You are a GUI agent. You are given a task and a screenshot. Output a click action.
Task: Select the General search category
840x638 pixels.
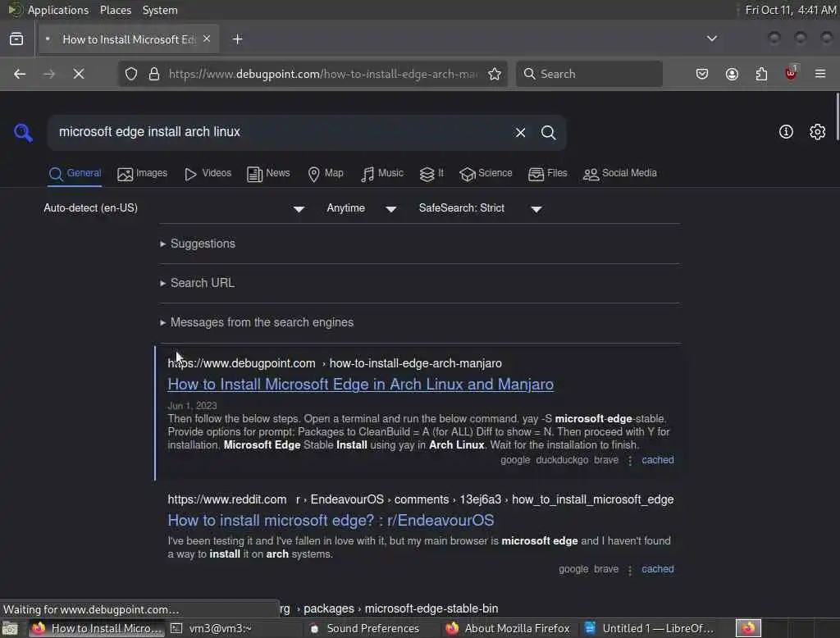point(75,174)
